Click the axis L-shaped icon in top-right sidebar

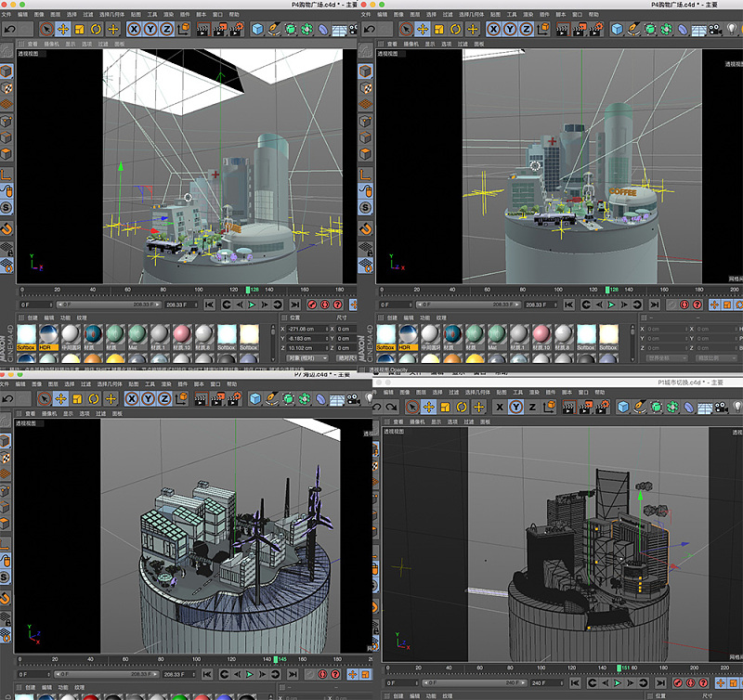(365, 175)
